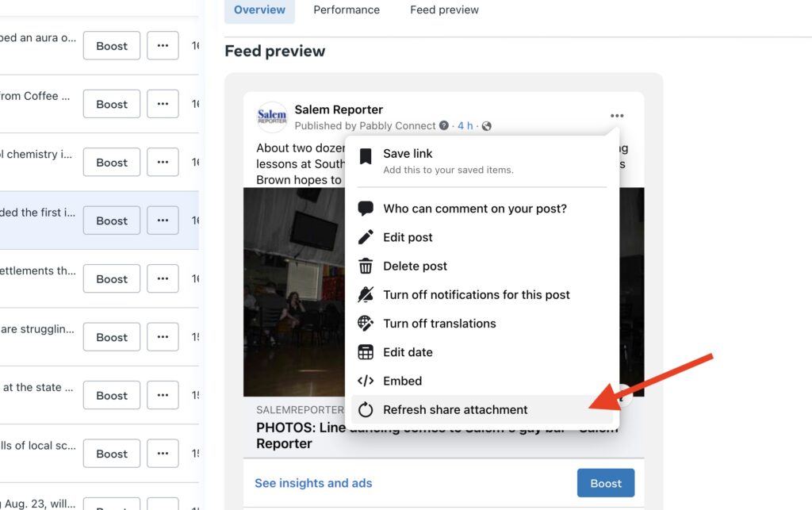Click the circular refresh arrow icon

pyautogui.click(x=366, y=410)
